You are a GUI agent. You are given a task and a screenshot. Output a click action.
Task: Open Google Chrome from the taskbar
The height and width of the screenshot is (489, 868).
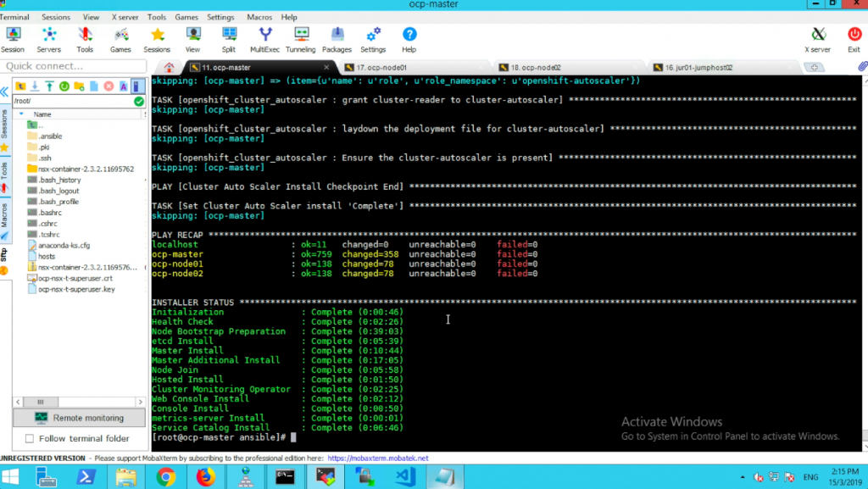[x=165, y=477]
